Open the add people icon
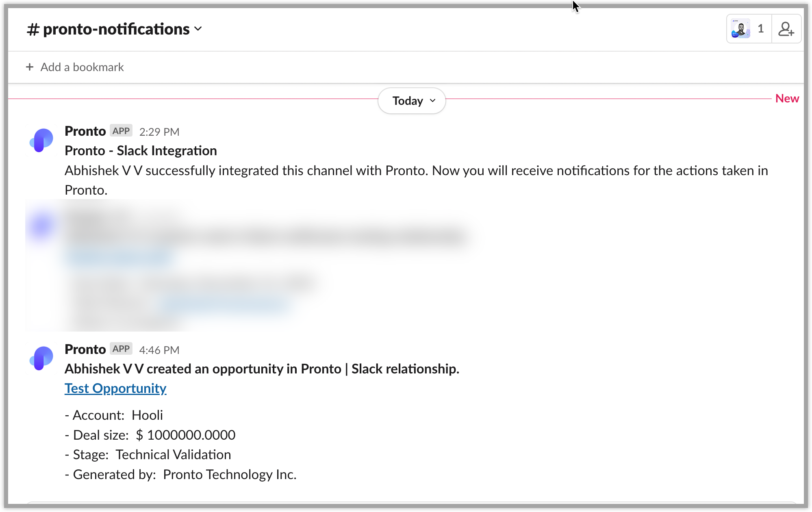The width and height of the screenshot is (812, 512). [786, 29]
